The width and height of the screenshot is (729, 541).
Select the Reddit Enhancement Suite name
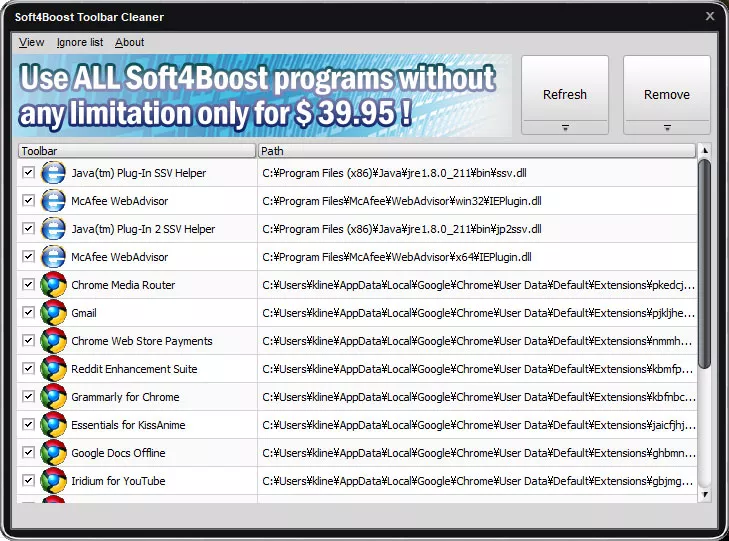coord(134,369)
